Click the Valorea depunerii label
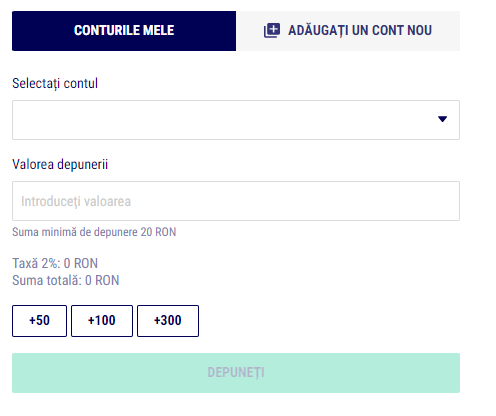The height and width of the screenshot is (416, 496). click(x=60, y=164)
